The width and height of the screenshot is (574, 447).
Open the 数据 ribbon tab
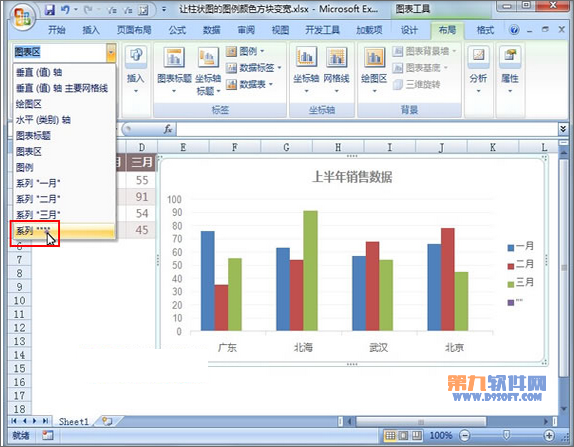click(x=212, y=30)
